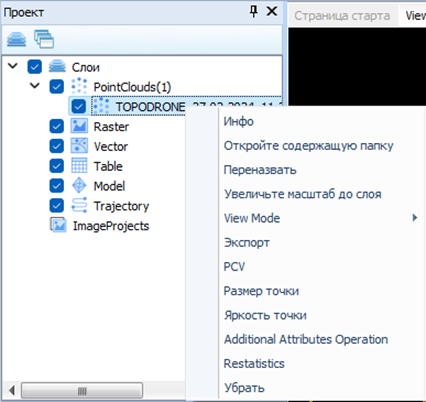Open the View Mode submenu arrow
The image size is (426, 402).
pyautogui.click(x=415, y=218)
